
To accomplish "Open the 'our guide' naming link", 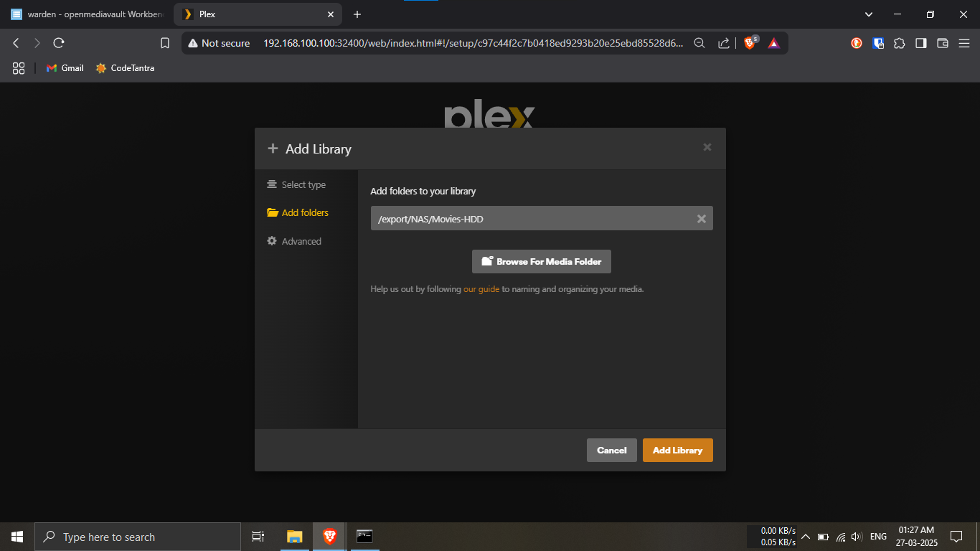I will (481, 289).
